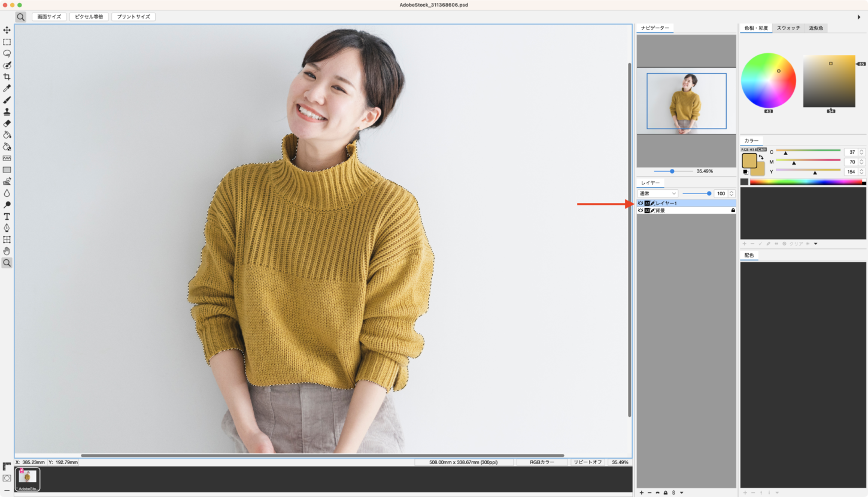Select the Rectangular Marquee tool
Screen dimensions: 868x497
7,42
